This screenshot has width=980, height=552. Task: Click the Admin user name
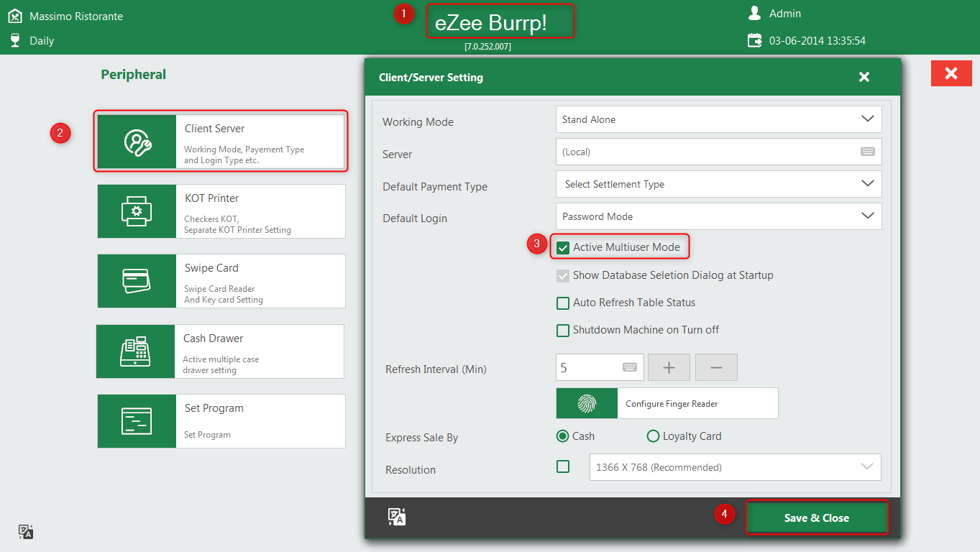[785, 14]
